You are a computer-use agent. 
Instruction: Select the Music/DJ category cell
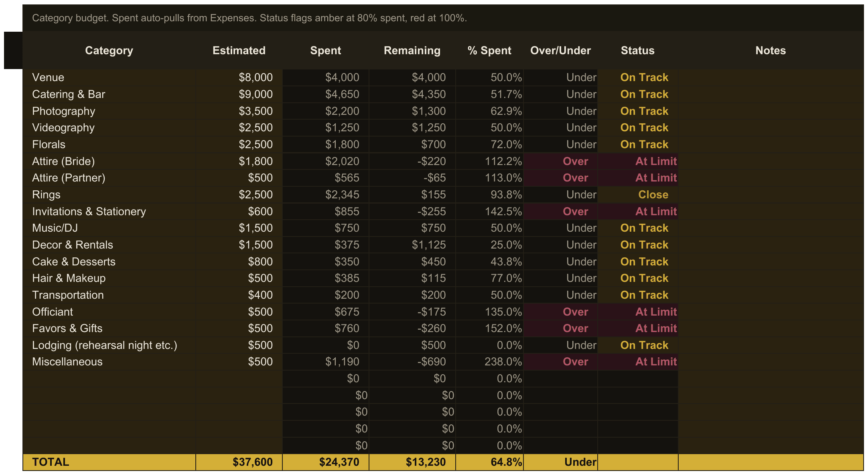(x=109, y=228)
